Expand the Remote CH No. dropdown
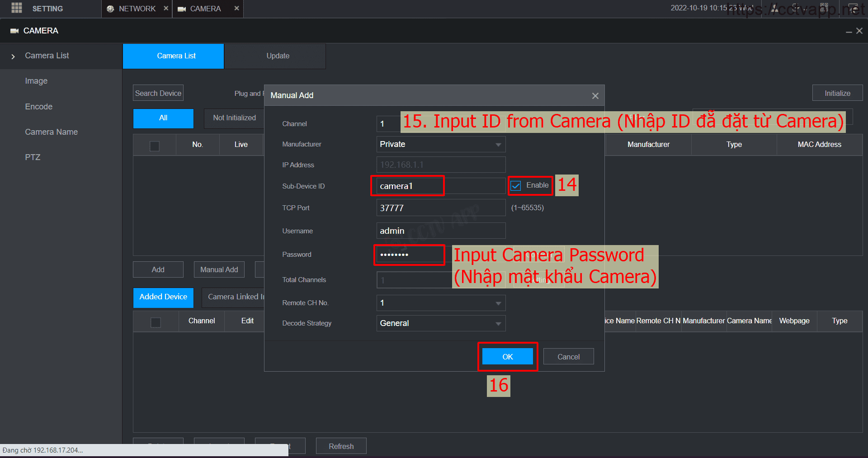Screen dimensions: 868x458 pos(440,303)
